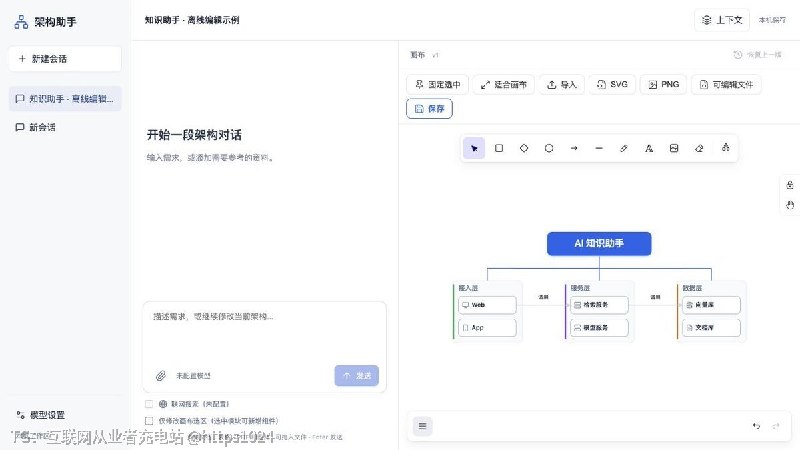Open the 上下文 panel button
Screen dimensions: 800x450
(x=722, y=20)
